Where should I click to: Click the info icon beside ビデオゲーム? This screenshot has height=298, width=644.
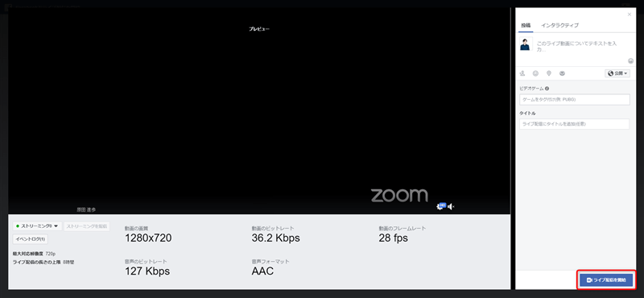point(547,89)
